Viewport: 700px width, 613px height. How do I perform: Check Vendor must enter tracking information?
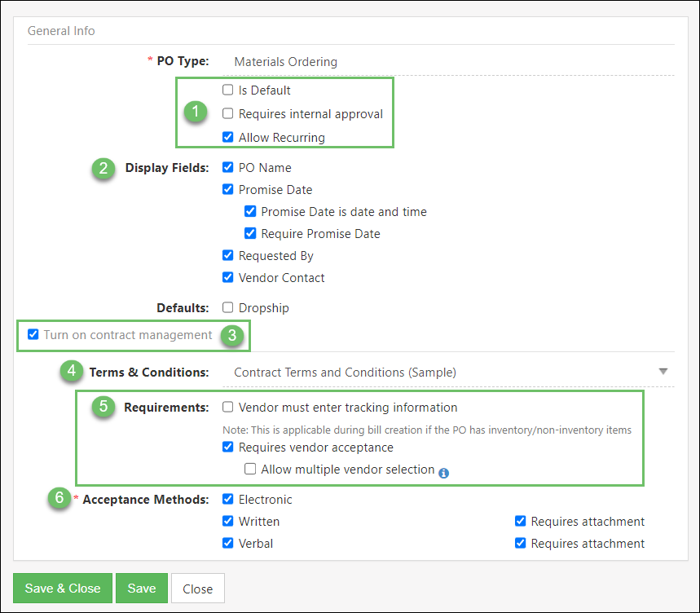227,408
